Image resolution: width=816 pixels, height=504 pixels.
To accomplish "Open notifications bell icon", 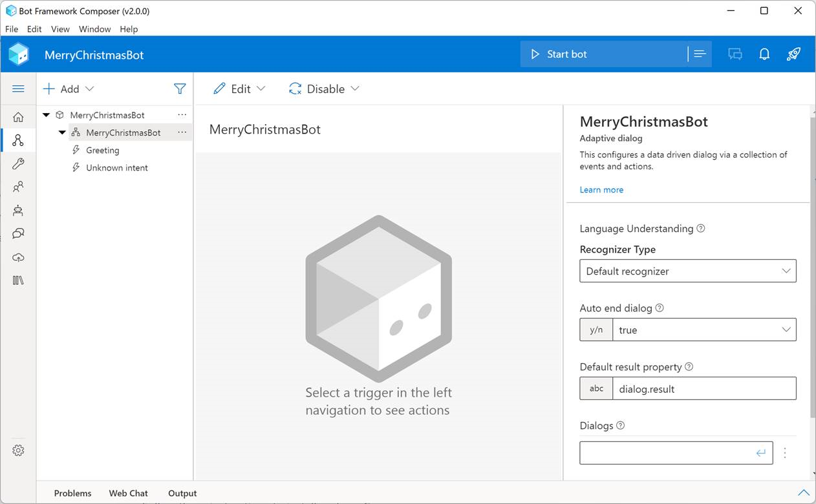I will pos(764,54).
